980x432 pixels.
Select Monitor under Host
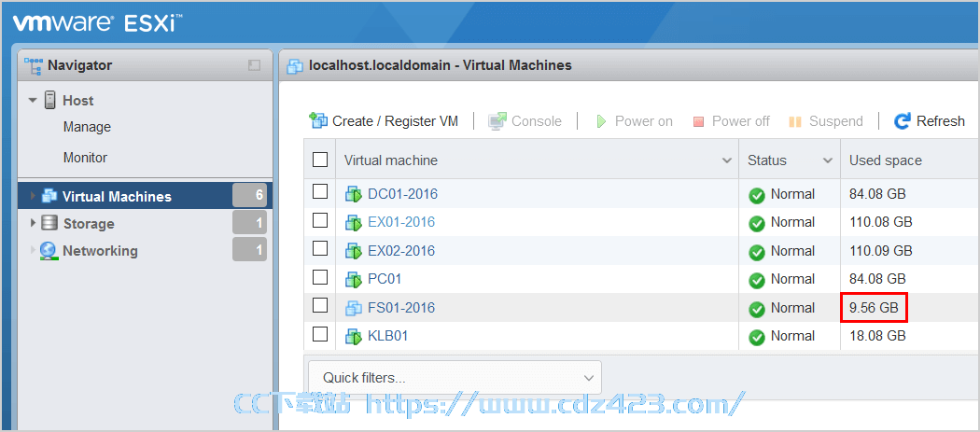[85, 158]
